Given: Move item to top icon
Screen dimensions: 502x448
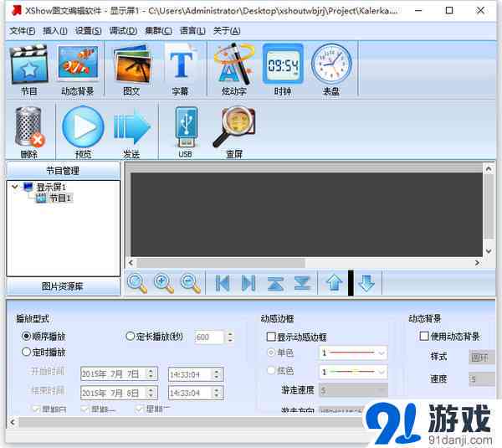Looking at the screenshot, I should click(x=275, y=283).
